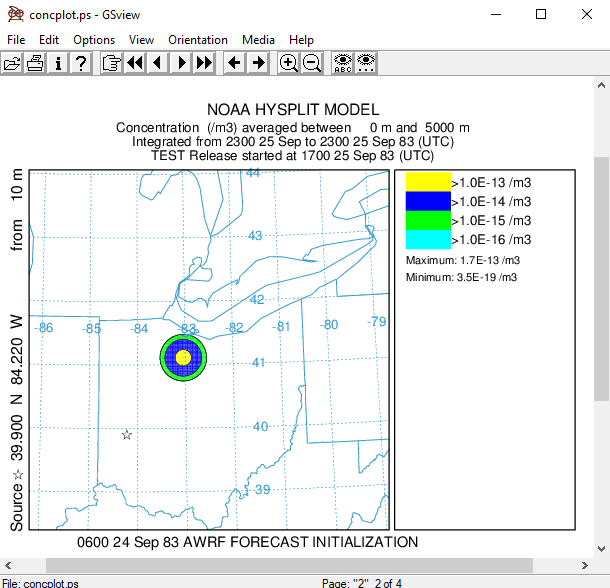Click the horizontal scrollbar left arrow
The height and width of the screenshot is (588, 610).
pyautogui.click(x=8, y=565)
